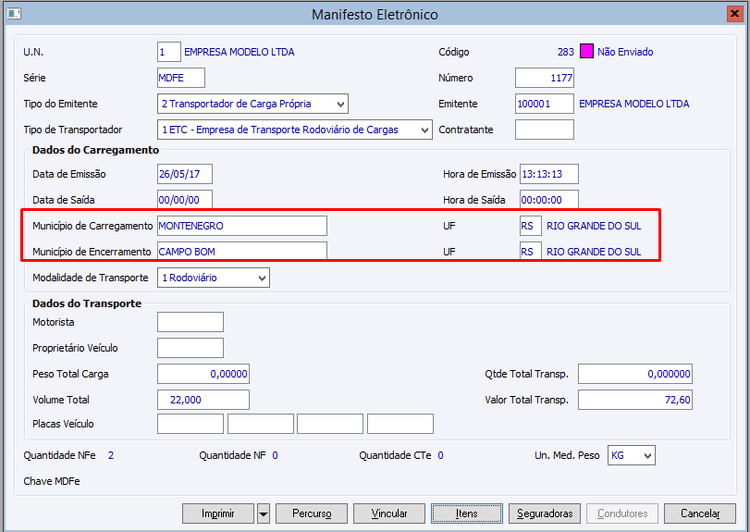Click the Quantidade NFe value 2
The width and height of the screenshot is (750, 532).
click(x=111, y=455)
